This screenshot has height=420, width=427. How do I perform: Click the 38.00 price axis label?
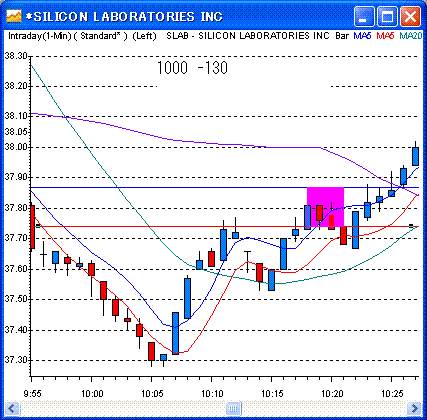[16, 147]
